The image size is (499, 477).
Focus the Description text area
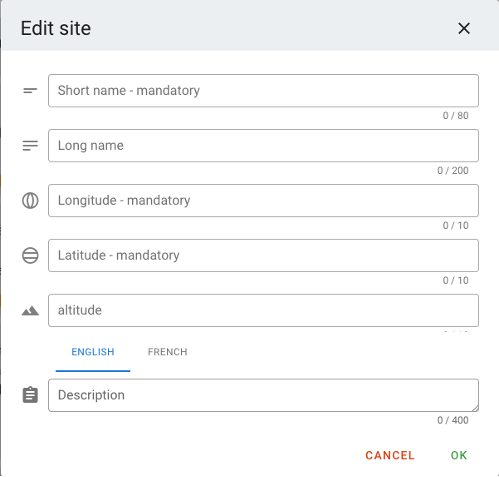click(x=263, y=395)
